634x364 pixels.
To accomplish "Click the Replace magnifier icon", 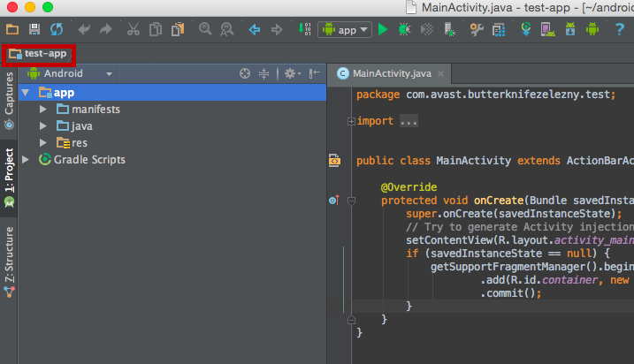I will pyautogui.click(x=227, y=29).
